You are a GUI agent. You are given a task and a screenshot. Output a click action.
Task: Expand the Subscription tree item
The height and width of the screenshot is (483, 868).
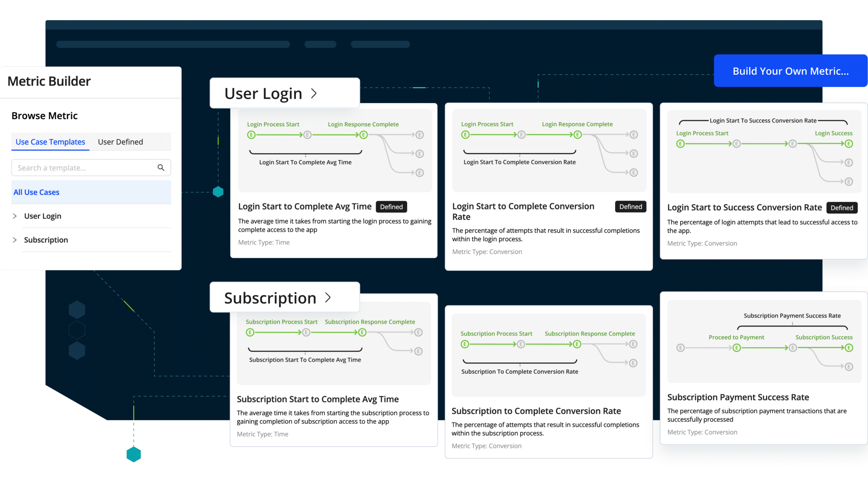(x=15, y=240)
